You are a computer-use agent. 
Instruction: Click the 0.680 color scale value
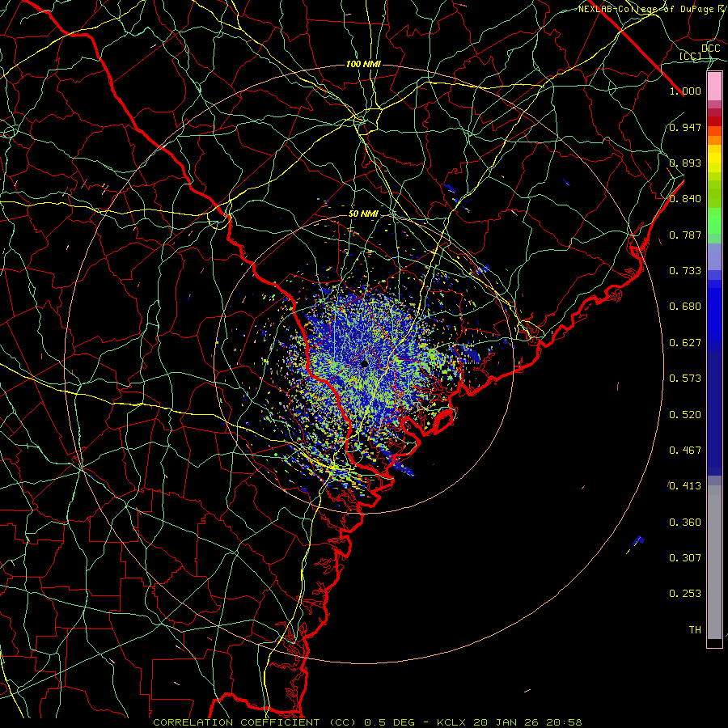[x=685, y=307]
